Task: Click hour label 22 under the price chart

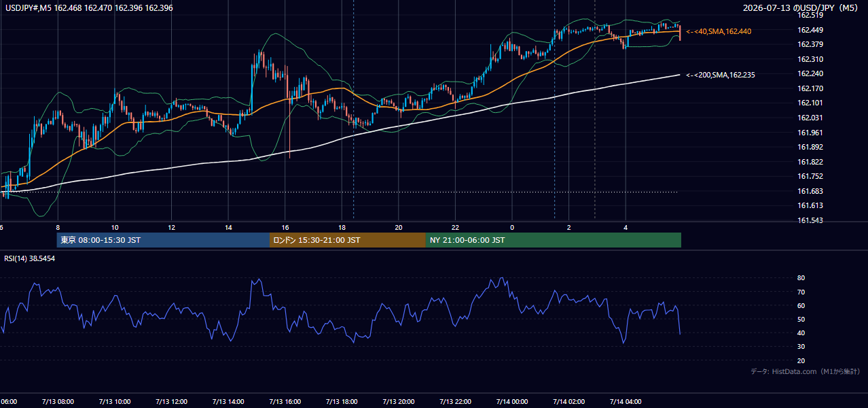Action: [455, 227]
